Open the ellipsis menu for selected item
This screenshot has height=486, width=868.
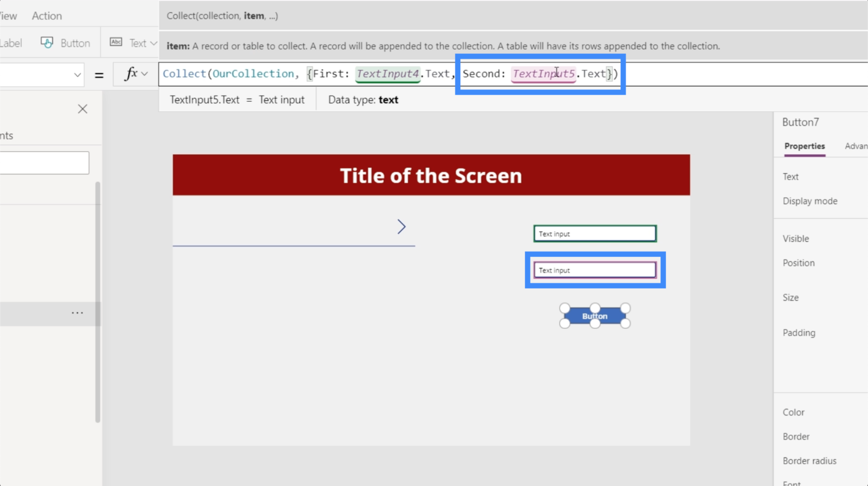point(78,313)
